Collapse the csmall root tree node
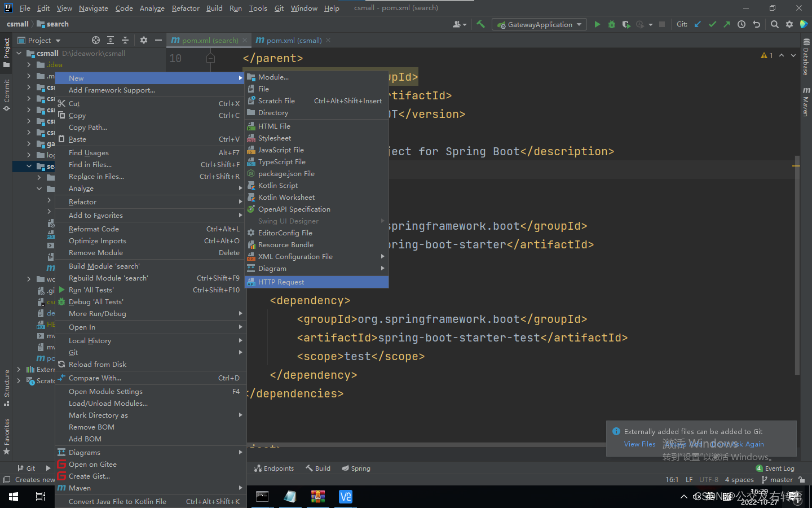The width and height of the screenshot is (812, 508). coord(19,53)
